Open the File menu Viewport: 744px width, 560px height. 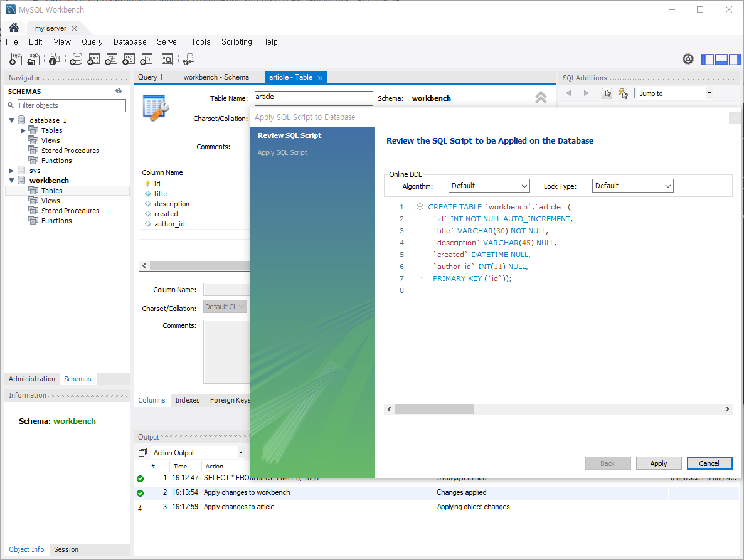[12, 42]
